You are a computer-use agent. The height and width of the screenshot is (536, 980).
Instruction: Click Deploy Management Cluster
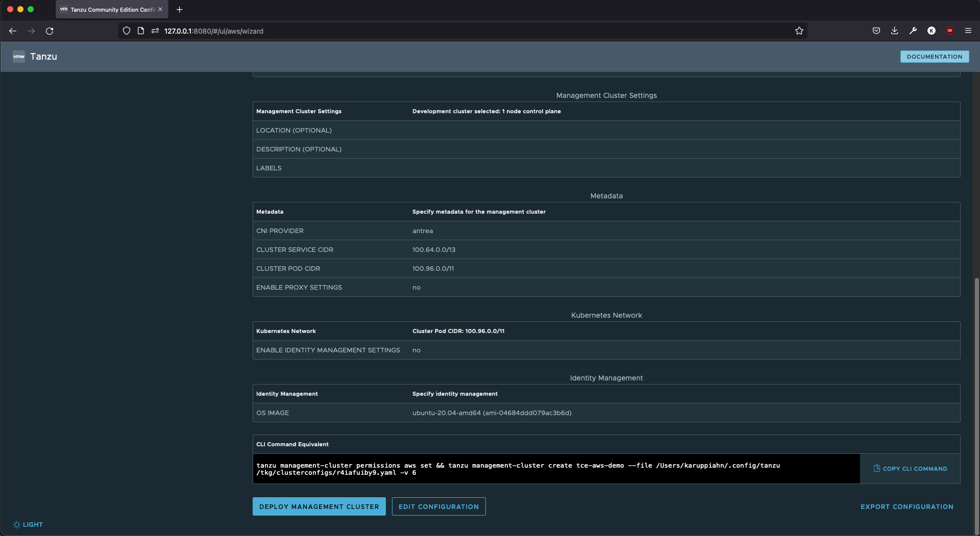(319, 506)
